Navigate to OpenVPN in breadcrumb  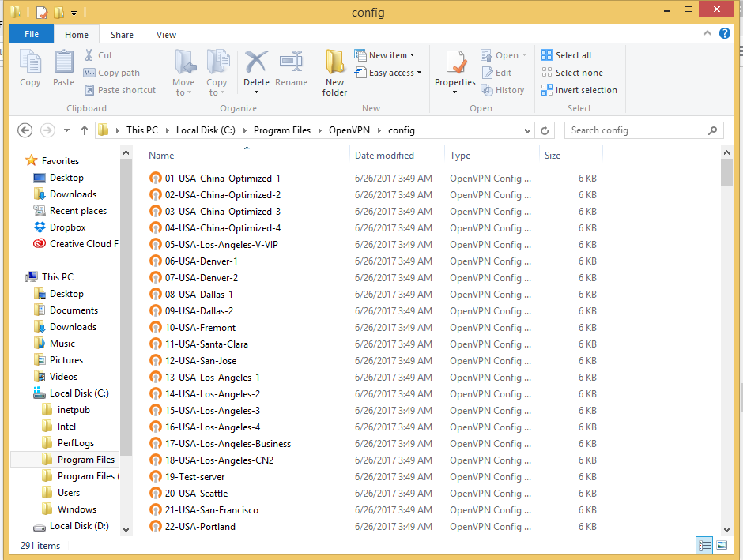pos(349,130)
